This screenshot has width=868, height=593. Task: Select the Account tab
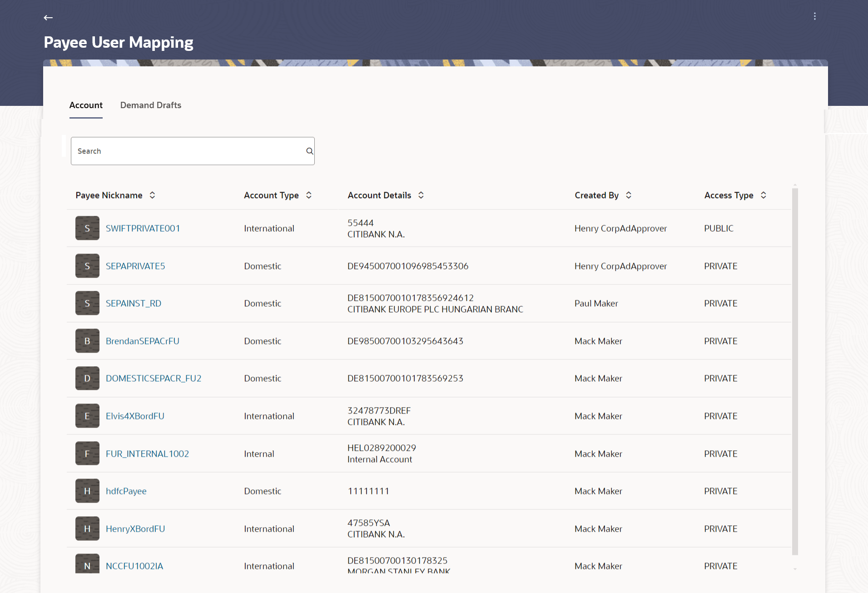(86, 105)
